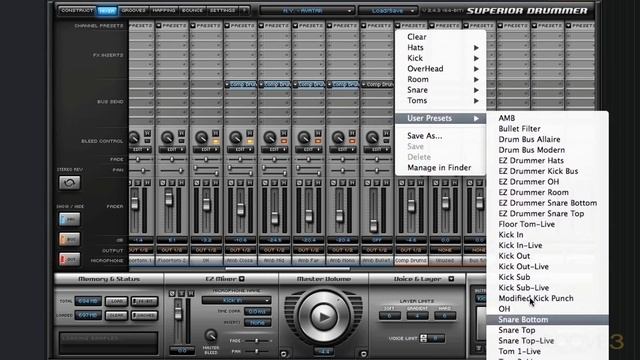Image resolution: width=640 pixels, height=360 pixels.
Task: Open the Settings tab
Action: click(222, 10)
